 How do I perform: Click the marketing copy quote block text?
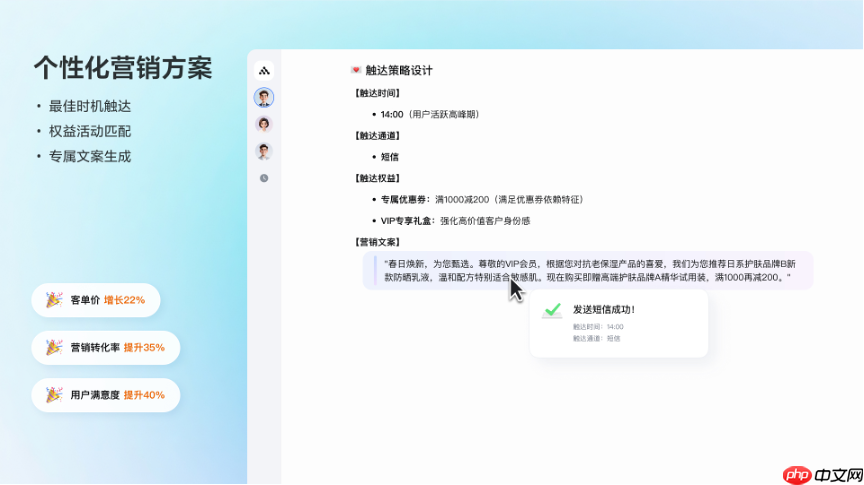pyautogui.click(x=590, y=271)
